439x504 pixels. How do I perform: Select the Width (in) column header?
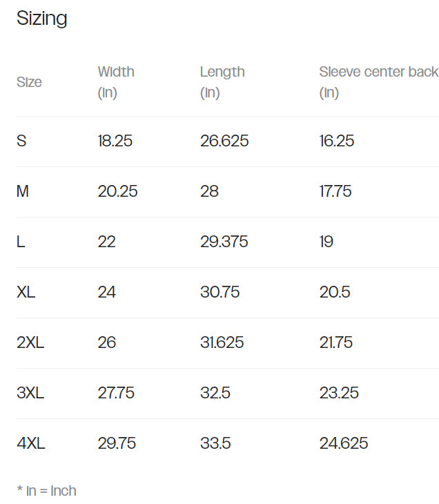pyautogui.click(x=116, y=81)
